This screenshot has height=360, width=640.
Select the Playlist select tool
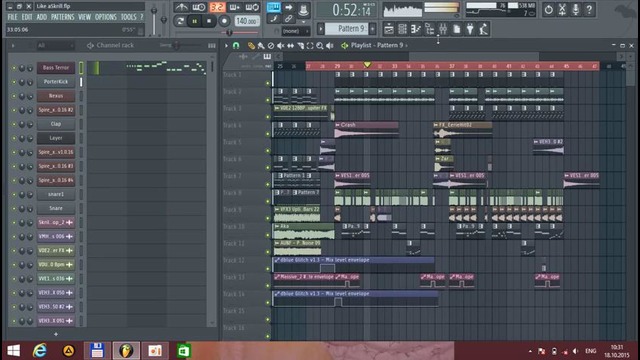[310, 46]
